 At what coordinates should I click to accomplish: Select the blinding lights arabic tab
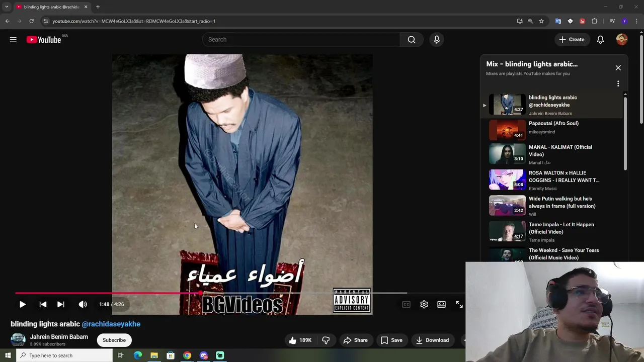pyautogui.click(x=52, y=7)
